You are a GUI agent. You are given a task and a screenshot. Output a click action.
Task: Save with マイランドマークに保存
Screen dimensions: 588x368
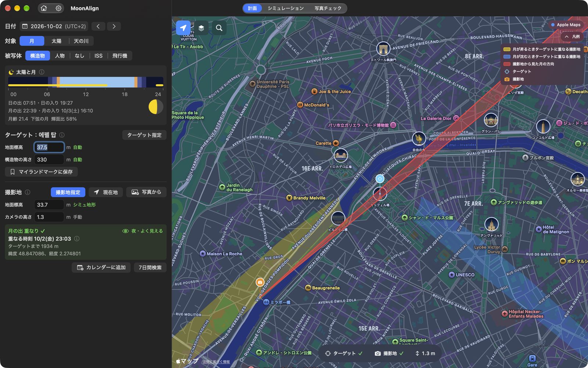(x=41, y=172)
